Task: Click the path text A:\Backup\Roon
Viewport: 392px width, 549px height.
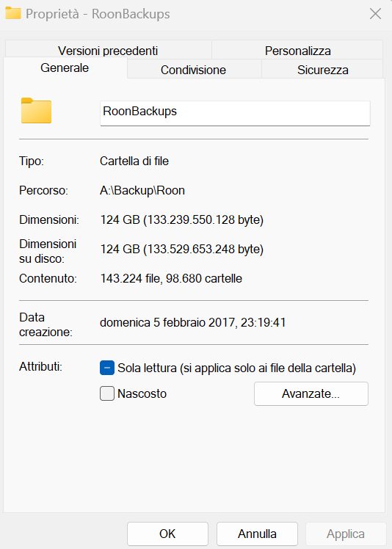Action: [142, 190]
